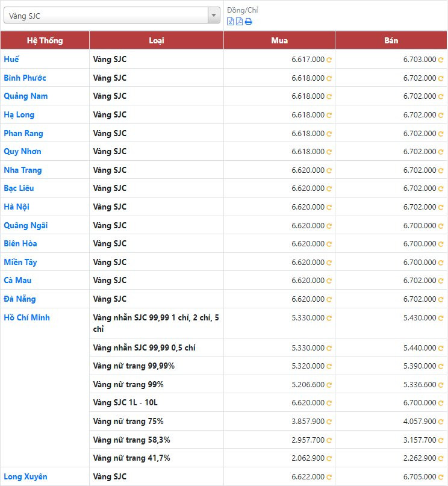Select the Vàng nữ trang 75% label
This screenshot has width=448, height=486.
(128, 421)
